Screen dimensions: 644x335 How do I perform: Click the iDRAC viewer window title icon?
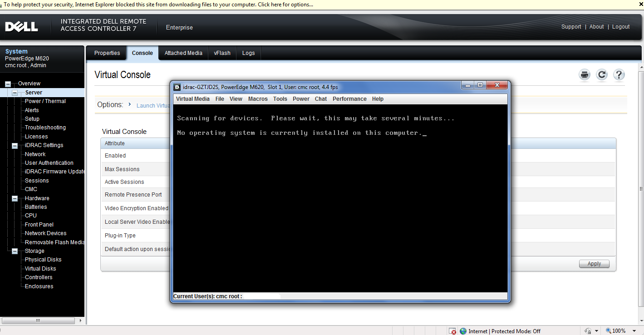(x=177, y=87)
